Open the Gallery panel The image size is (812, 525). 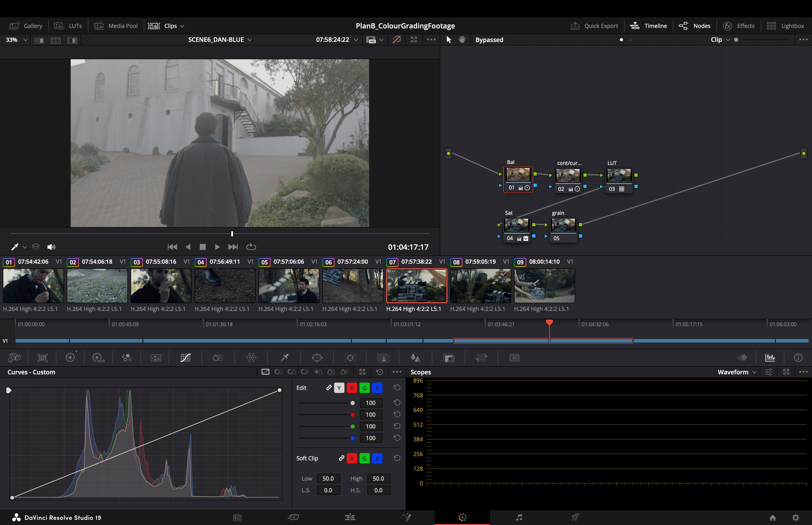26,26
